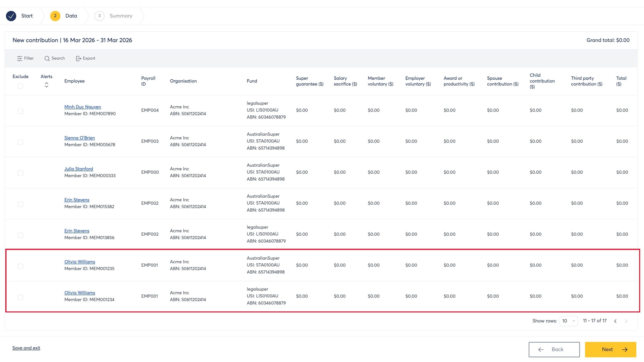Open Julia Stanford employee link
The image size is (644, 362).
click(79, 169)
